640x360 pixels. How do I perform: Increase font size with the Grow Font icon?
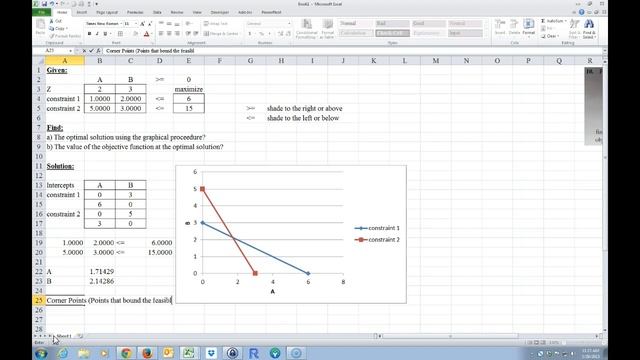[142, 24]
